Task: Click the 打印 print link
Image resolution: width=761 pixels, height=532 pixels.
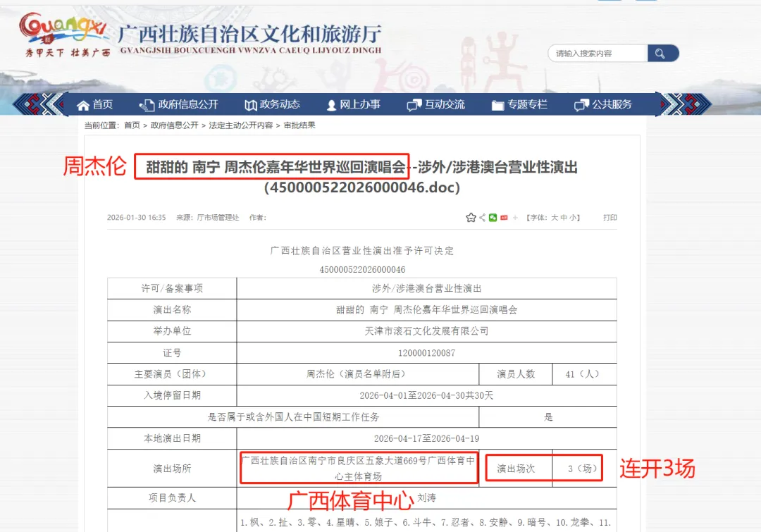Action: [610, 218]
